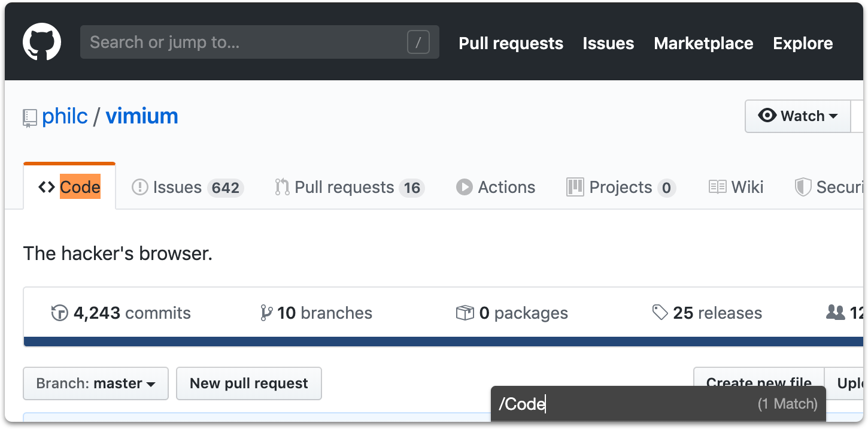The height and width of the screenshot is (429, 868).
Task: Click the language color bar
Action: (x=443, y=342)
